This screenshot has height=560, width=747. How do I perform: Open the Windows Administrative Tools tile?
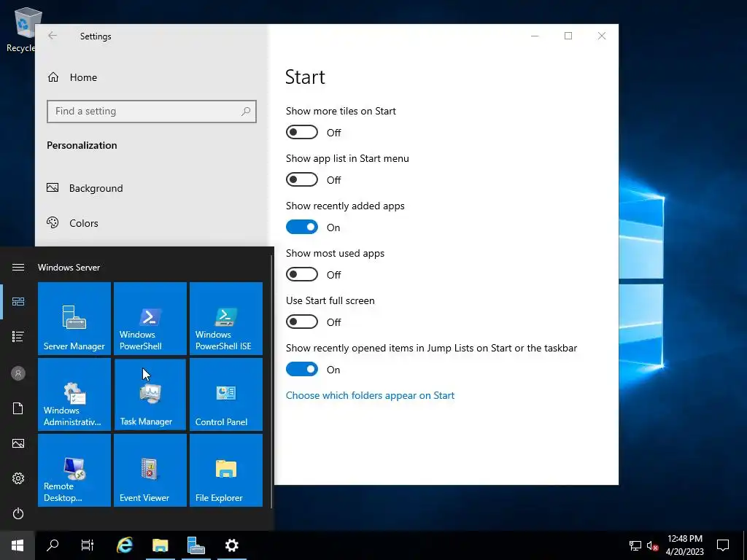click(x=74, y=394)
